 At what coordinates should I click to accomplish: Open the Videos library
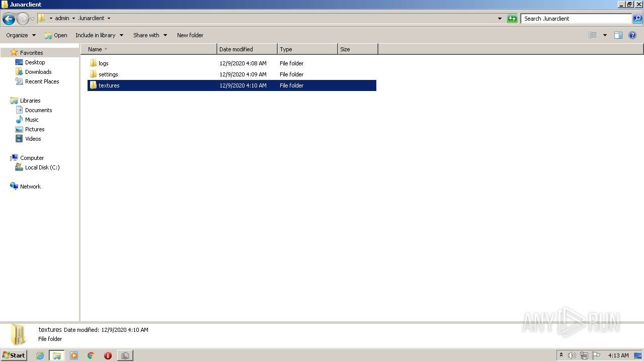pyautogui.click(x=33, y=139)
